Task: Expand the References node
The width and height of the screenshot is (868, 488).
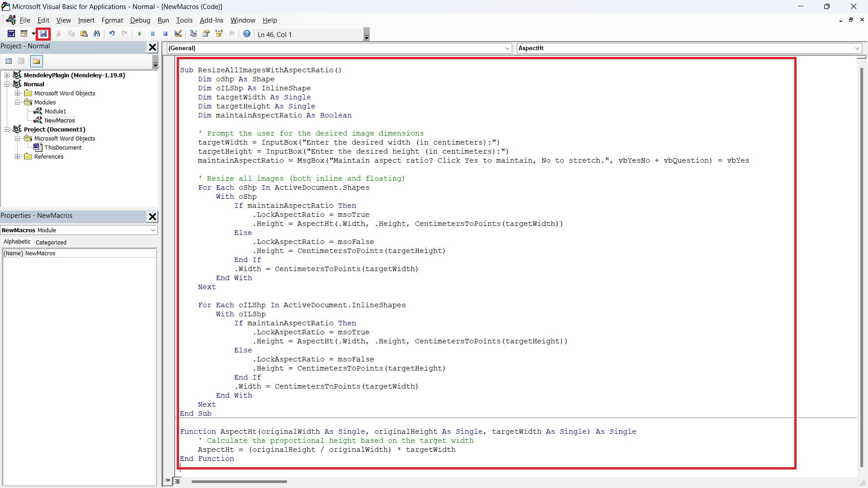Action: point(18,157)
